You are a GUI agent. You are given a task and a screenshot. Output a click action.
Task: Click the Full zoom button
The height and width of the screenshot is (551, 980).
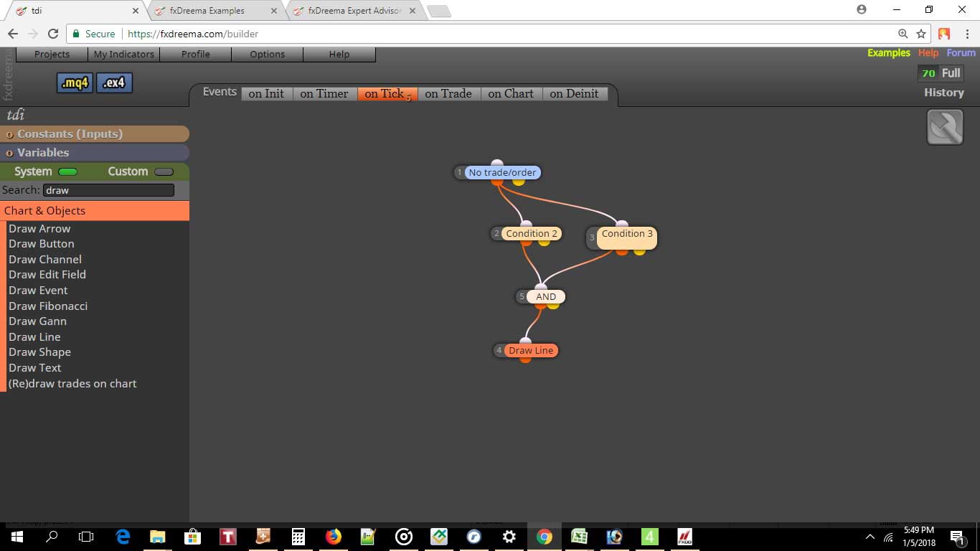pyautogui.click(x=951, y=73)
